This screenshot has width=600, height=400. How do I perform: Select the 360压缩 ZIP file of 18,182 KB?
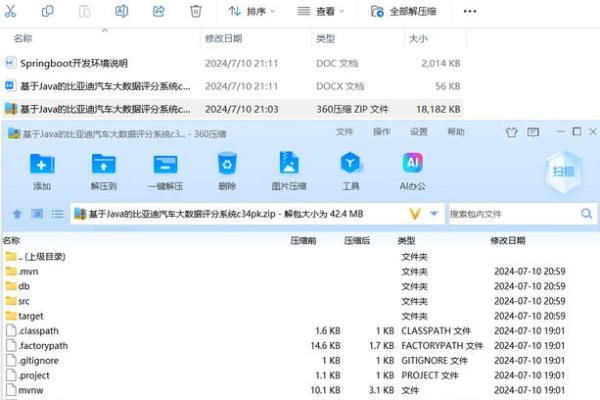point(233,109)
